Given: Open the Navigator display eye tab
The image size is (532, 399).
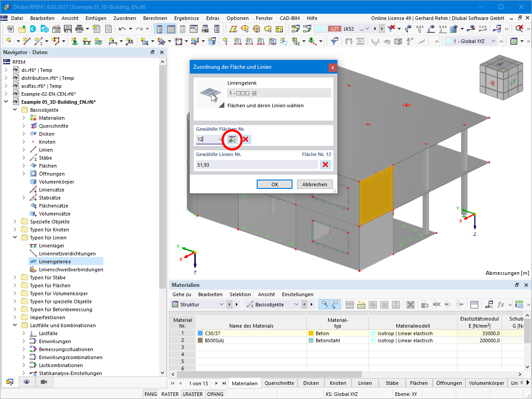Looking at the screenshot, I should 27,383.
